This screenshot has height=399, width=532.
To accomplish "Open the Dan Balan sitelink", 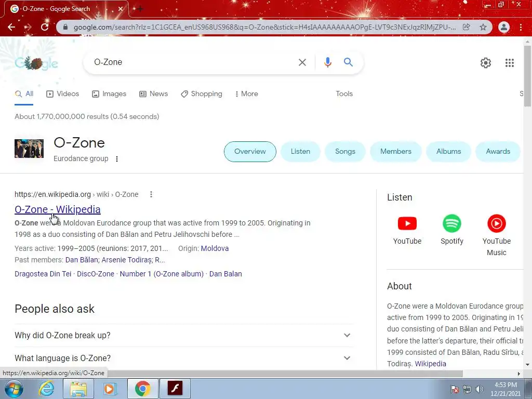I will tap(225, 274).
